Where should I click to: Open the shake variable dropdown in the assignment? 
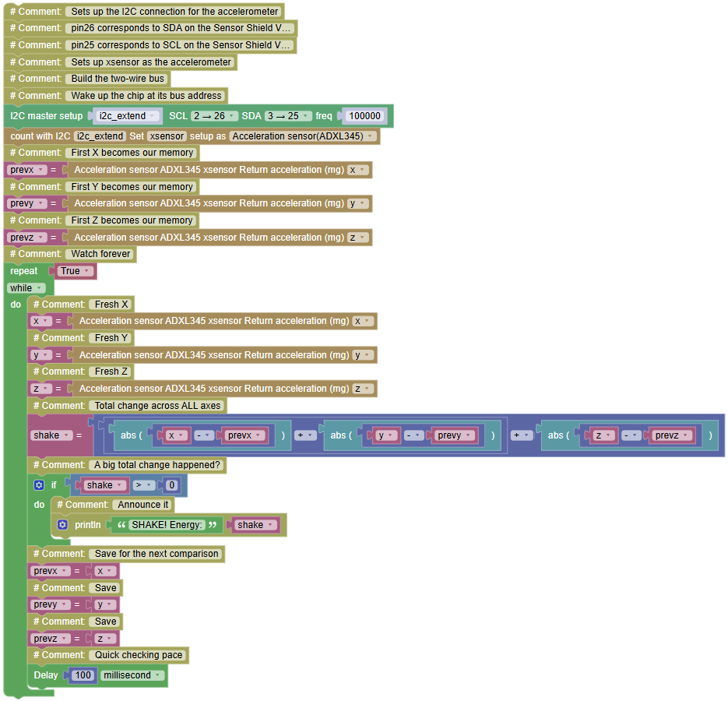[51, 435]
